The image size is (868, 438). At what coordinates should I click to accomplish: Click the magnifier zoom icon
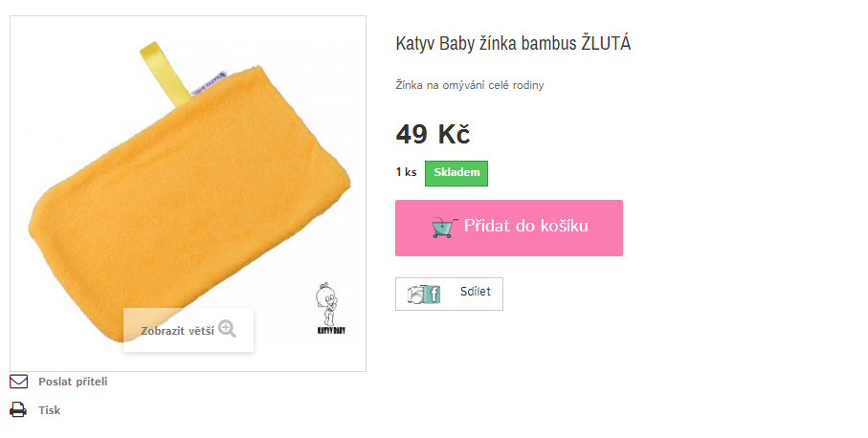click(x=227, y=329)
